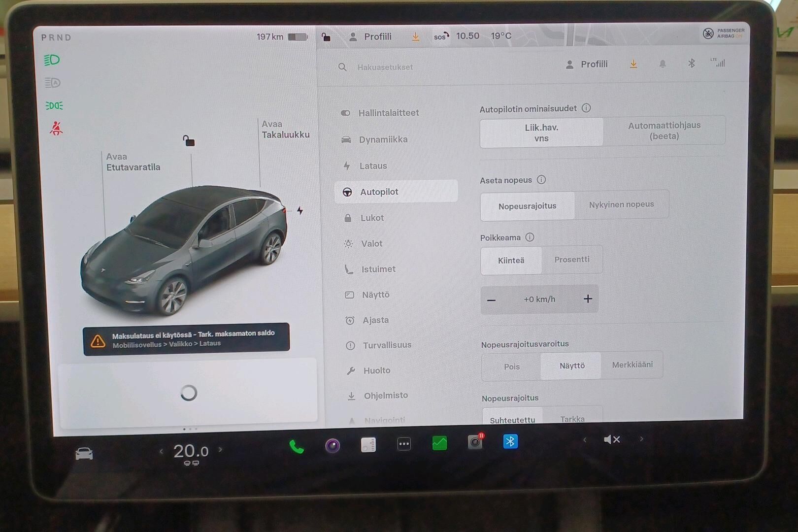Select Prosentti offset option
This screenshot has width=798, height=532.
(x=572, y=259)
